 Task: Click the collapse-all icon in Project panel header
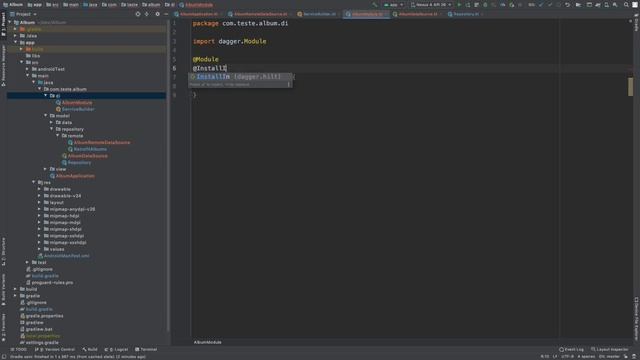[147, 14]
